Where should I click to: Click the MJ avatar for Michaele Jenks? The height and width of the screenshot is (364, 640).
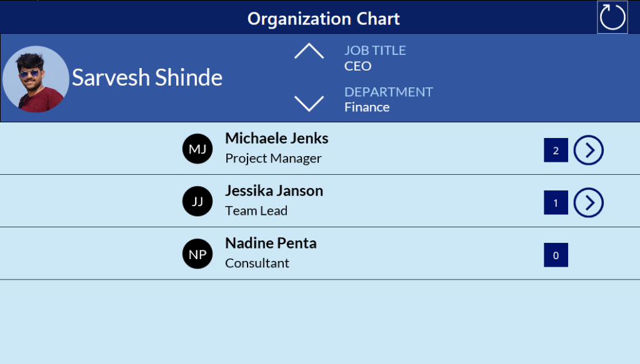coord(197,148)
